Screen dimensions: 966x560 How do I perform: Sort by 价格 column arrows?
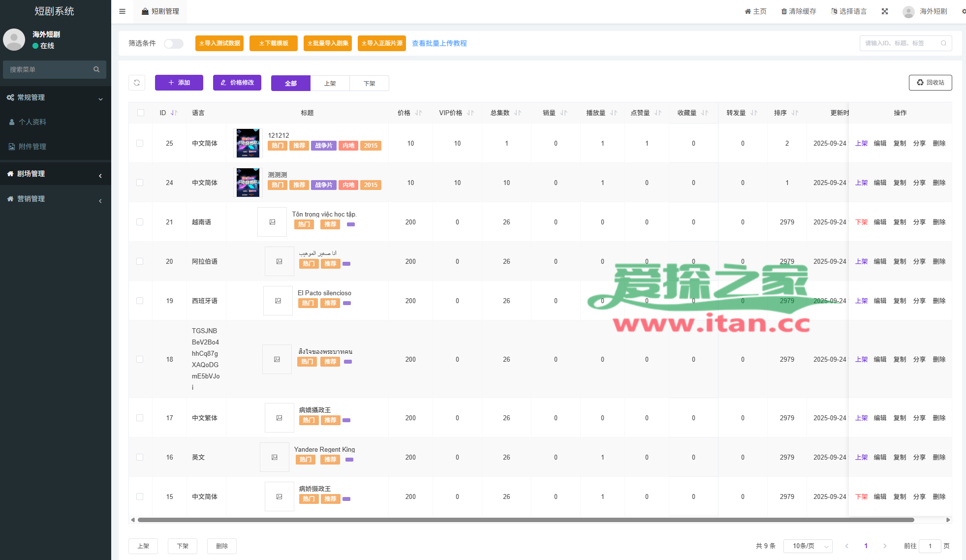[x=418, y=113]
